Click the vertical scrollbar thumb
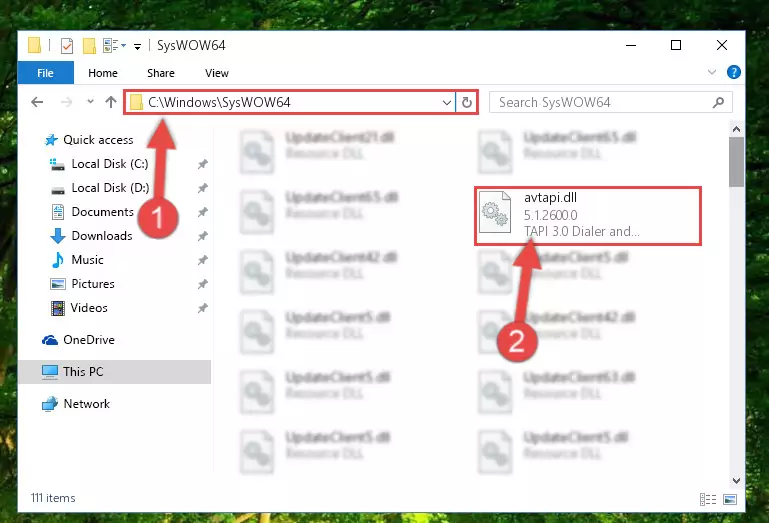This screenshot has height=523, width=769. coord(736,162)
